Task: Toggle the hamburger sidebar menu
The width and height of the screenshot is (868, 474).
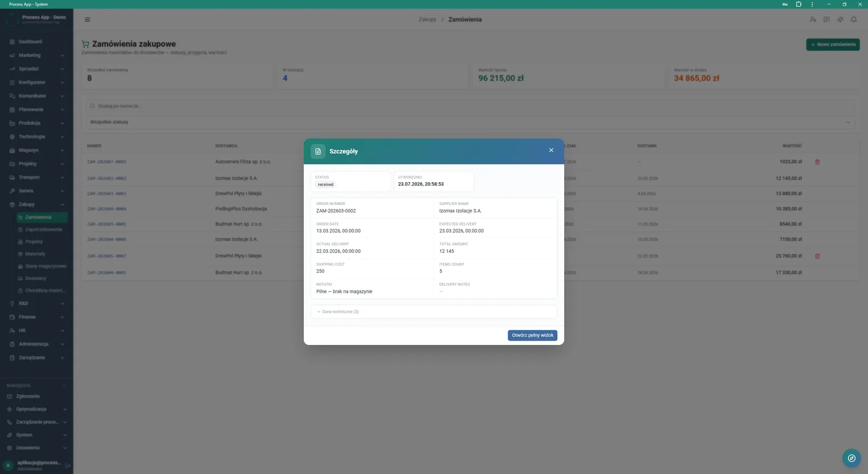Action: point(87,20)
